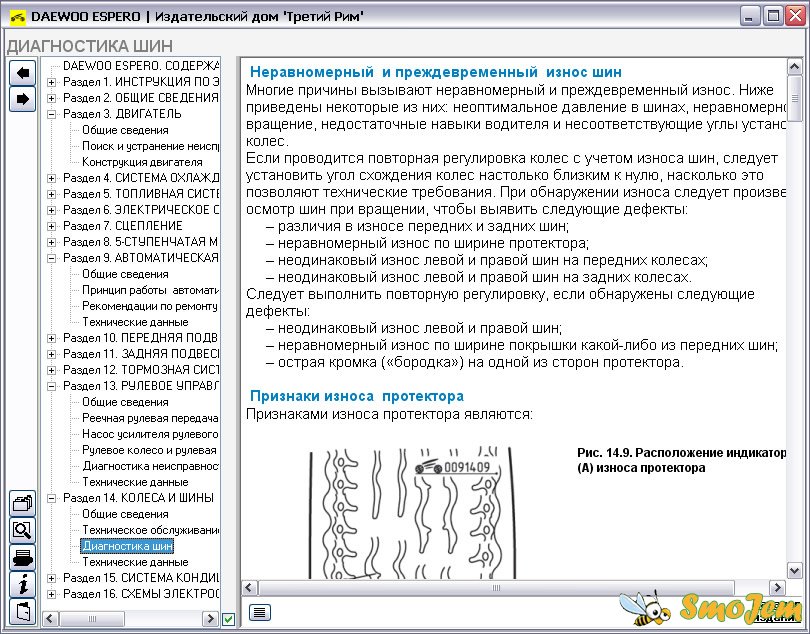
Task: Click the app icon in title bar
Action: tap(18, 17)
